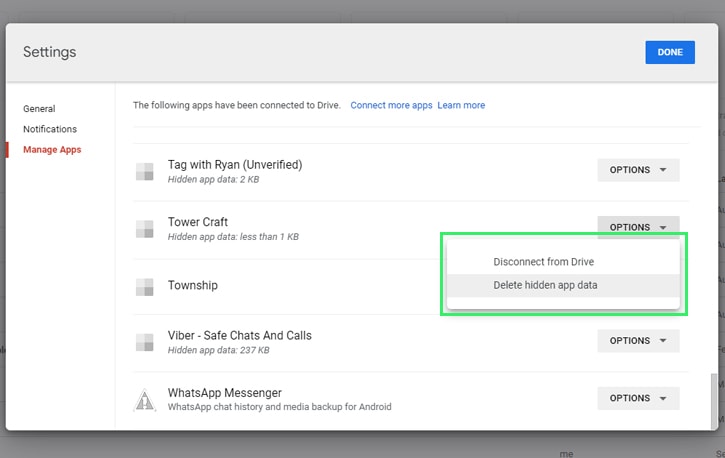
Task: Click the Tower Craft app icon
Action: (x=144, y=229)
